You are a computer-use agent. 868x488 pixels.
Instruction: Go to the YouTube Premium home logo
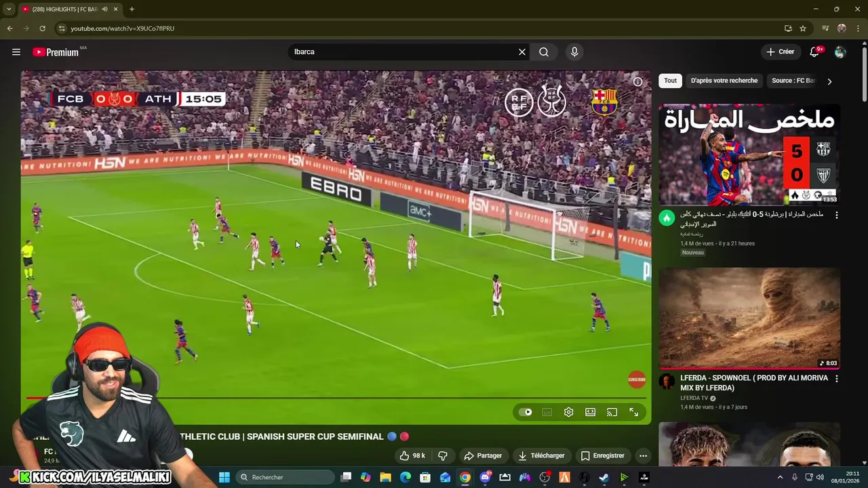click(56, 52)
